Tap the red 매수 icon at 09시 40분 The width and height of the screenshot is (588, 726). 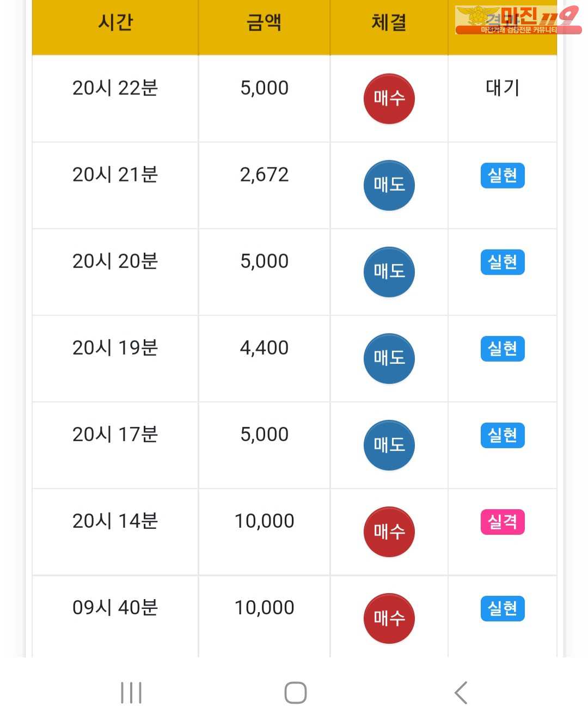(389, 618)
